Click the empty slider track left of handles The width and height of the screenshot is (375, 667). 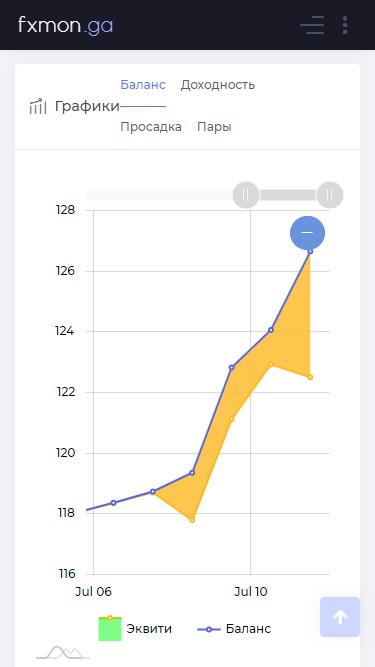coord(159,195)
